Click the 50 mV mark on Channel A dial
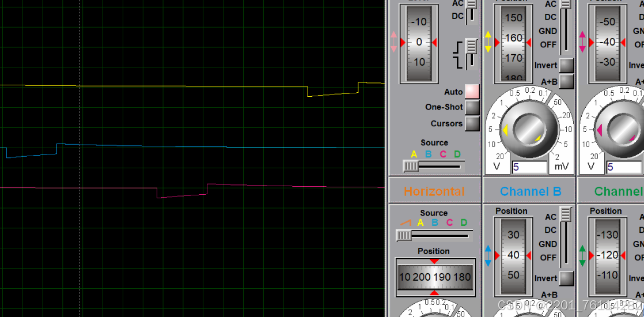The height and width of the screenshot is (317, 644). [558, 101]
